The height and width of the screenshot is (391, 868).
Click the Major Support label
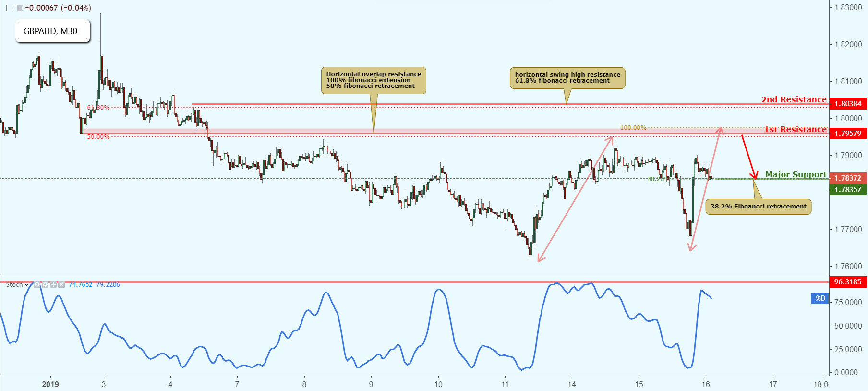pyautogui.click(x=796, y=174)
